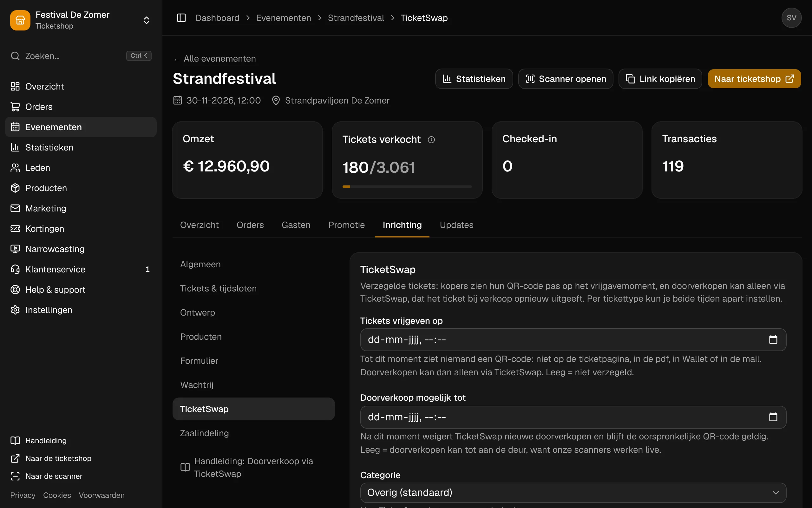Open Klantenservice in the sidebar
The image size is (812, 508).
pos(81,270)
